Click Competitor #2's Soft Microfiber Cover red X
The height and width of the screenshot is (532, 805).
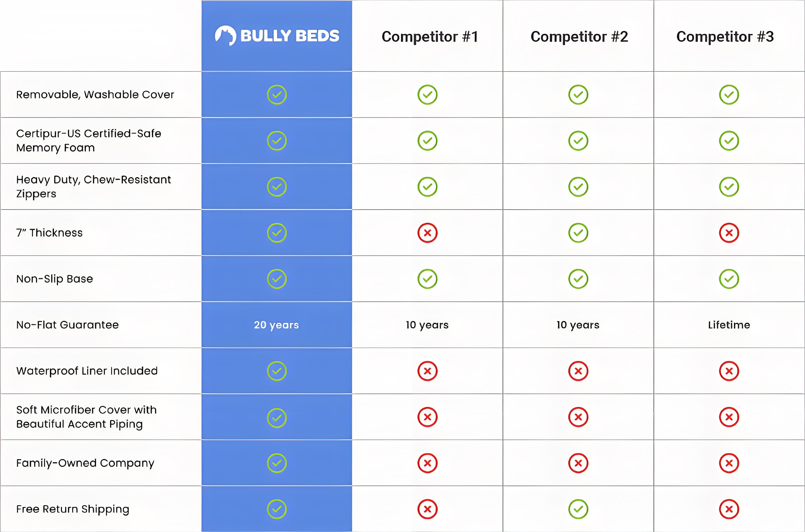click(578, 417)
